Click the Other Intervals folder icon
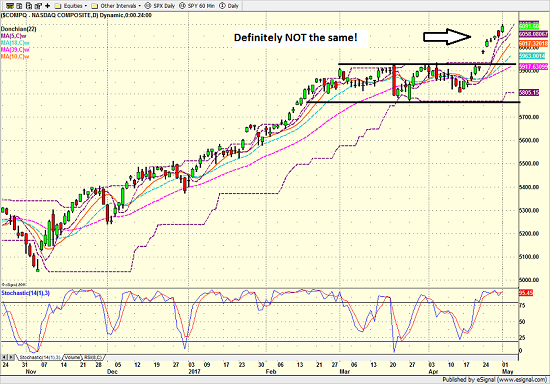Image resolution: width=550 pixels, height=384 pixels. coord(95,6)
